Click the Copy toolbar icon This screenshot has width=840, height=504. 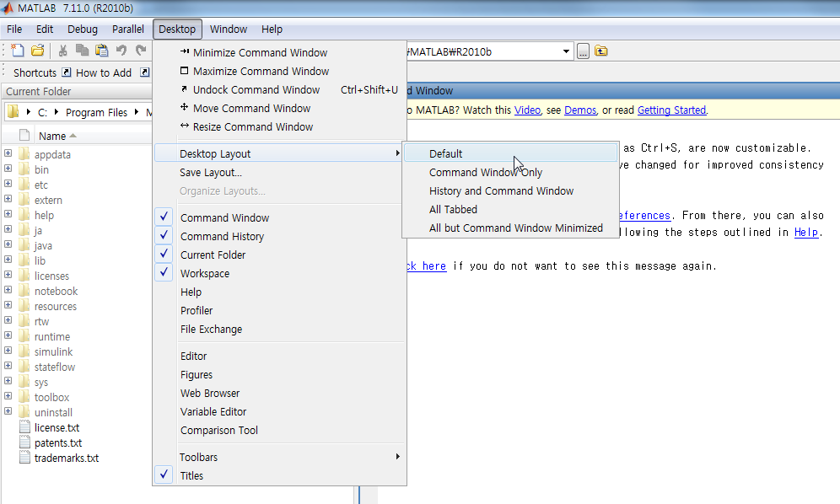[x=82, y=51]
